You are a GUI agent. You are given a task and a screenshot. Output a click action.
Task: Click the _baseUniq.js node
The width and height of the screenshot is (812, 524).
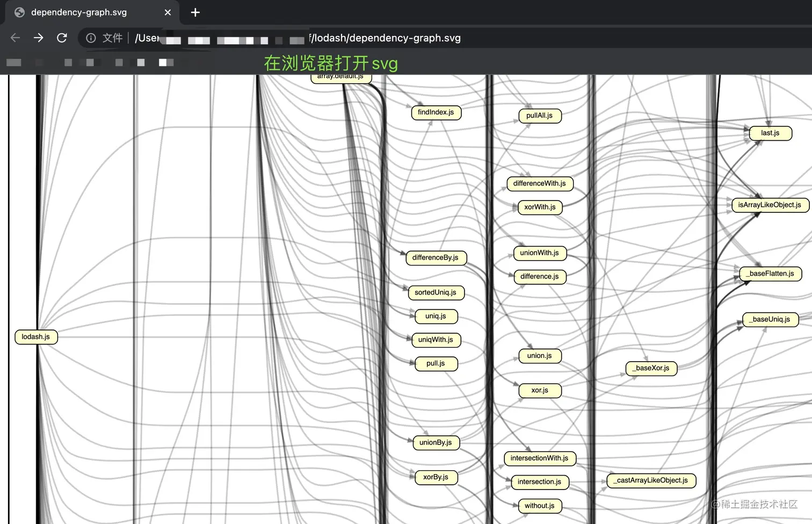[770, 319]
